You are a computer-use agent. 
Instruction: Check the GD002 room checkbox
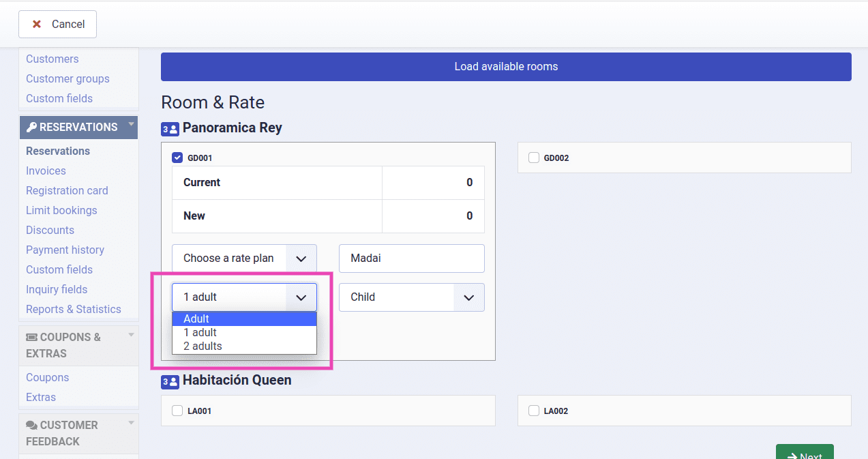(534, 158)
